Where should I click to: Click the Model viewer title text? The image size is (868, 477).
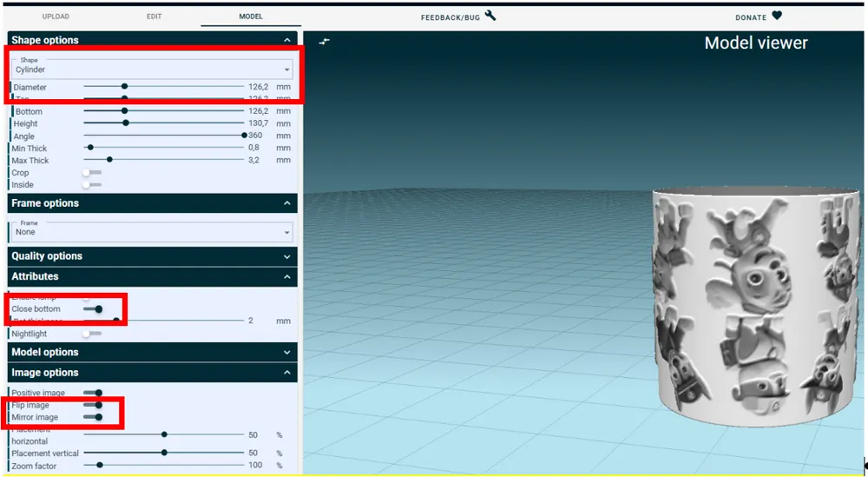click(756, 43)
